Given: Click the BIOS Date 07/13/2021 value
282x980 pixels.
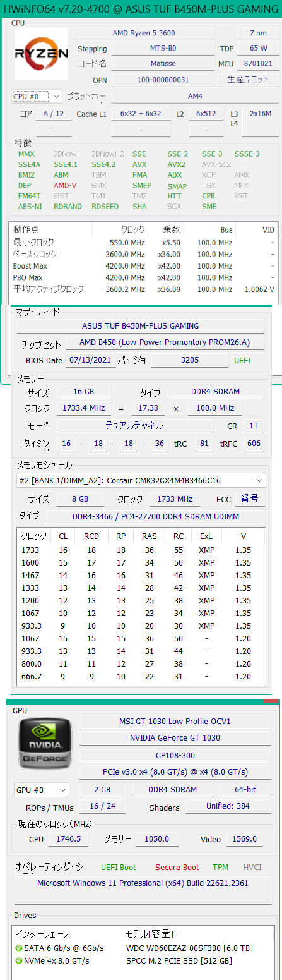Looking at the screenshot, I should pyautogui.click(x=90, y=360).
